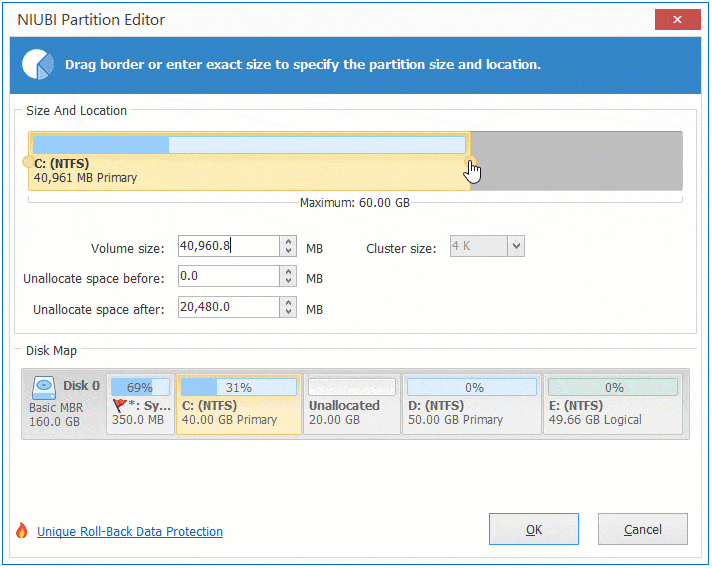The height and width of the screenshot is (568, 712).
Task: Click the flame icon beside Roll-Back link
Action: click(x=22, y=531)
